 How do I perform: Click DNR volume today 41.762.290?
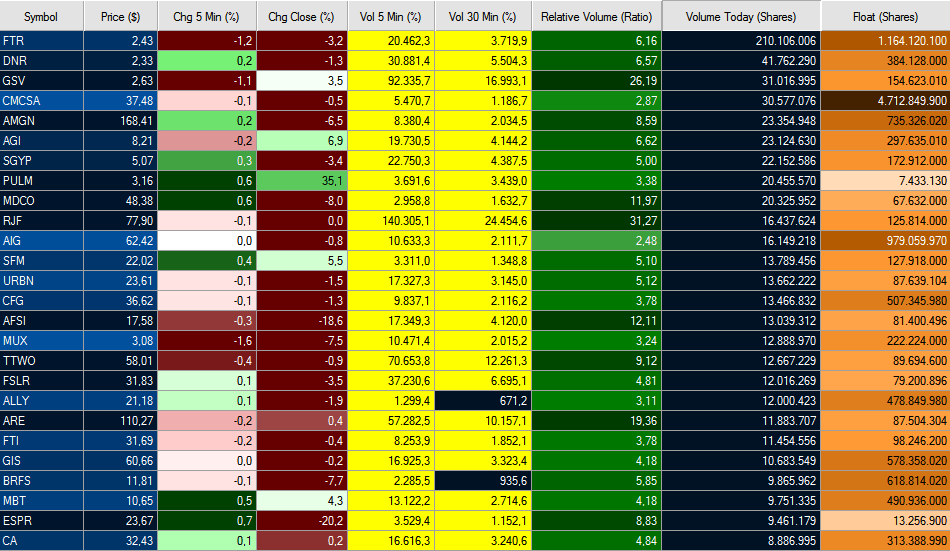[742, 61]
